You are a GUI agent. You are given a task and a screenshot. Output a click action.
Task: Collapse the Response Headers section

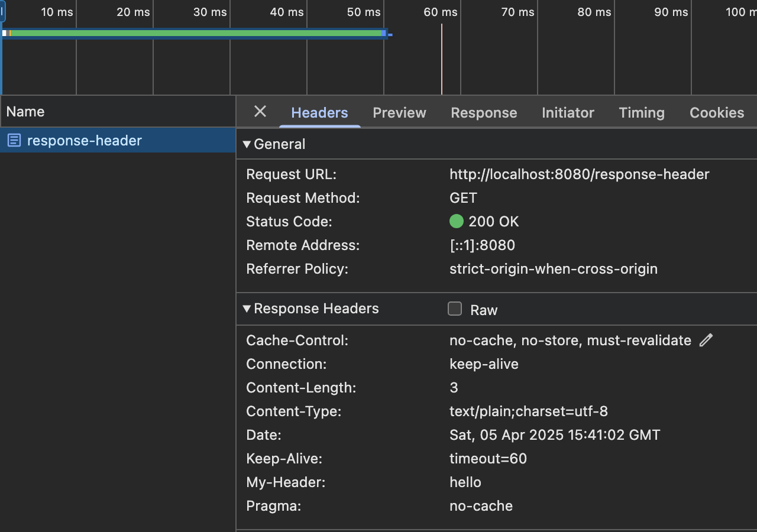pyautogui.click(x=247, y=309)
